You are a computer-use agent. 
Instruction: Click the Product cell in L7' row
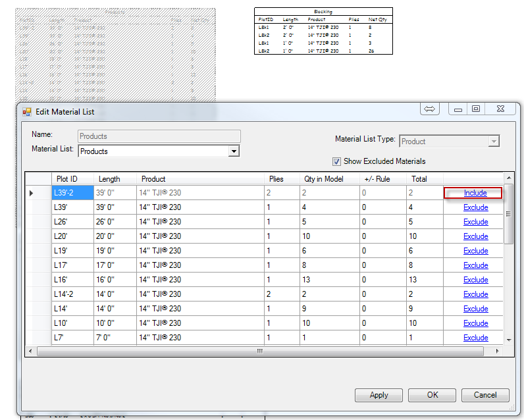coord(200,338)
